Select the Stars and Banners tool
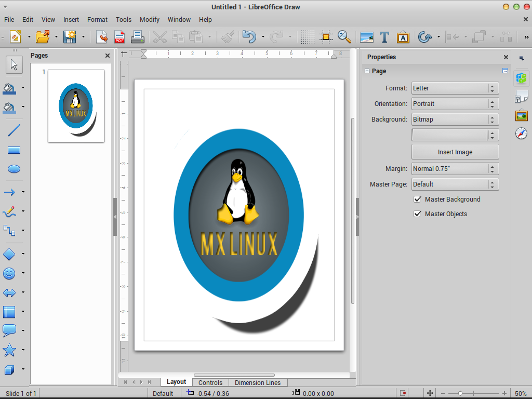Image resolution: width=532 pixels, height=399 pixels. [9, 350]
